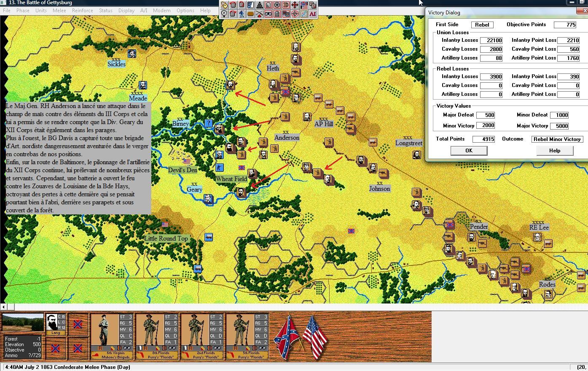Click the Union Infantry Losses value 22100
Screen dimensions: 588x371
491,41
